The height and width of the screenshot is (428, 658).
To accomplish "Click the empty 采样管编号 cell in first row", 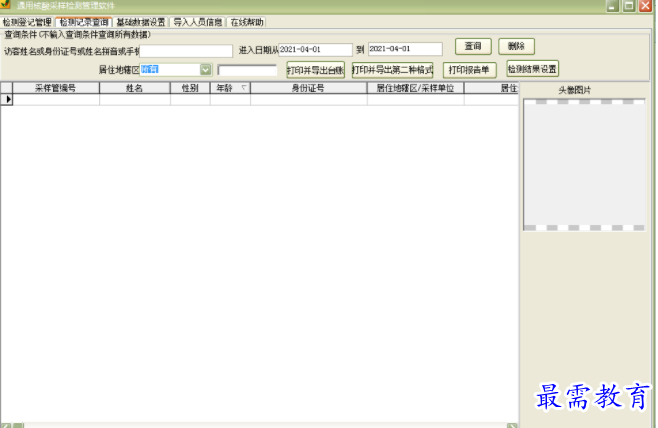I will [56, 99].
